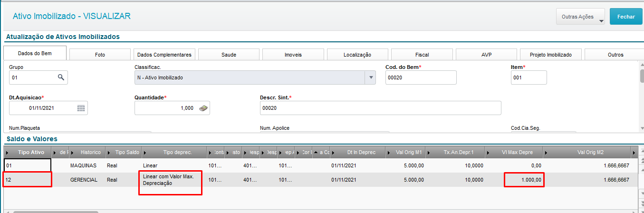Click the Item field containing 001
The image size is (644, 213).
pos(529,77)
